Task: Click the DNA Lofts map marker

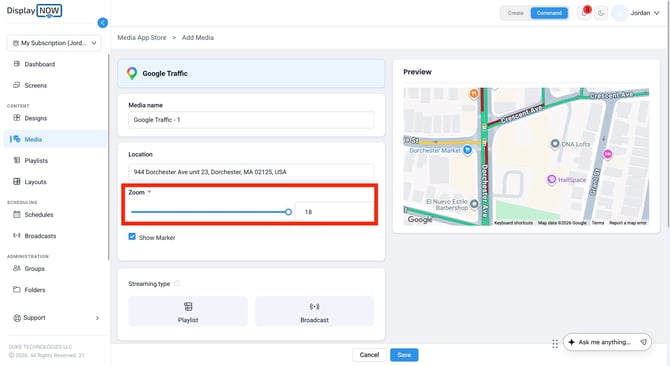Action: (x=555, y=144)
